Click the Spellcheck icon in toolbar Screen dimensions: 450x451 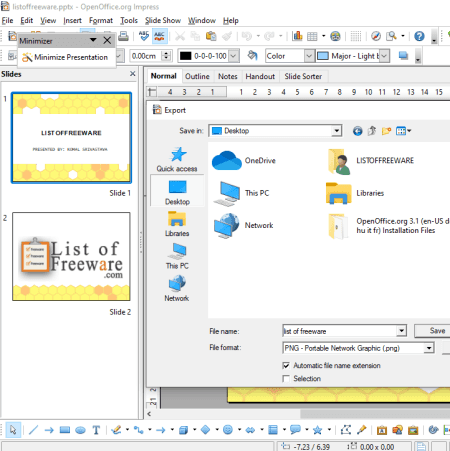click(x=144, y=36)
